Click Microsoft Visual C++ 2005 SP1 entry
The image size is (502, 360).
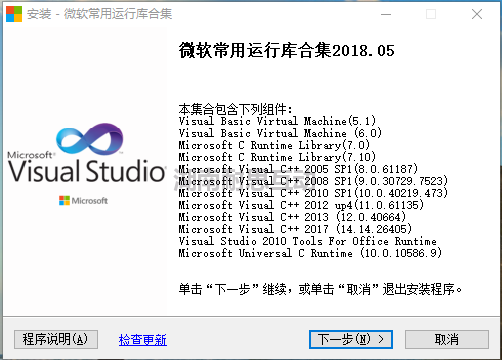pyautogui.click(x=298, y=169)
